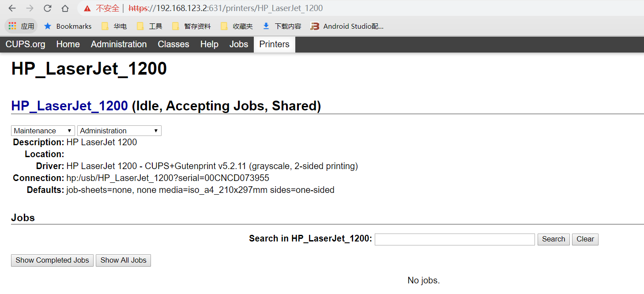Viewport: 644px width, 294px height.
Task: Go to the Home nav tab
Action: tap(68, 44)
